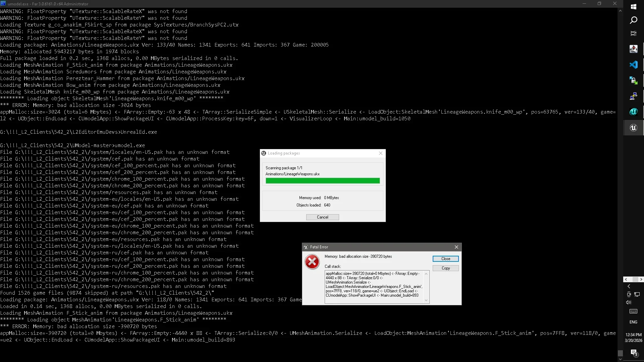The image size is (644, 362).
Task: Click the Far console scrollbar down arrow
Action: (x=620, y=359)
